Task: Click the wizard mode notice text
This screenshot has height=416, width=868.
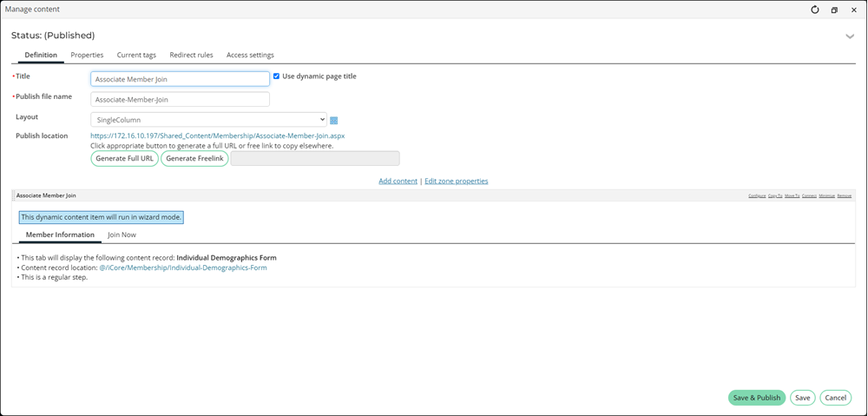Action: pyautogui.click(x=102, y=218)
